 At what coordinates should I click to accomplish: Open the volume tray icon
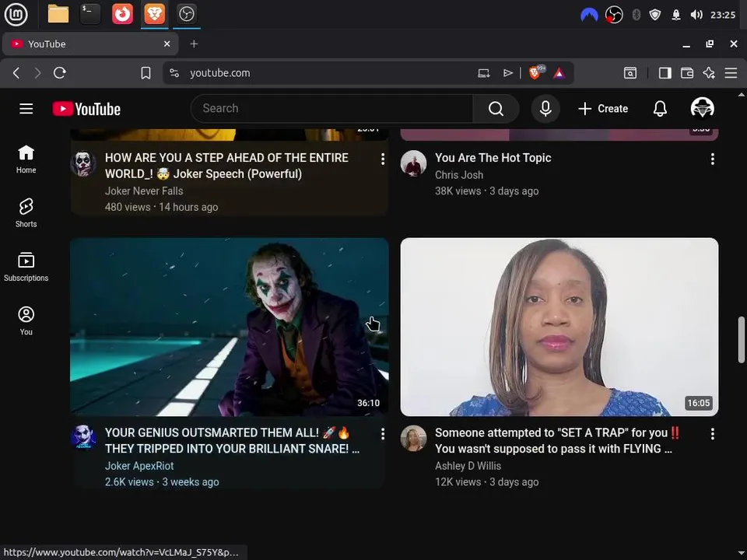(696, 15)
